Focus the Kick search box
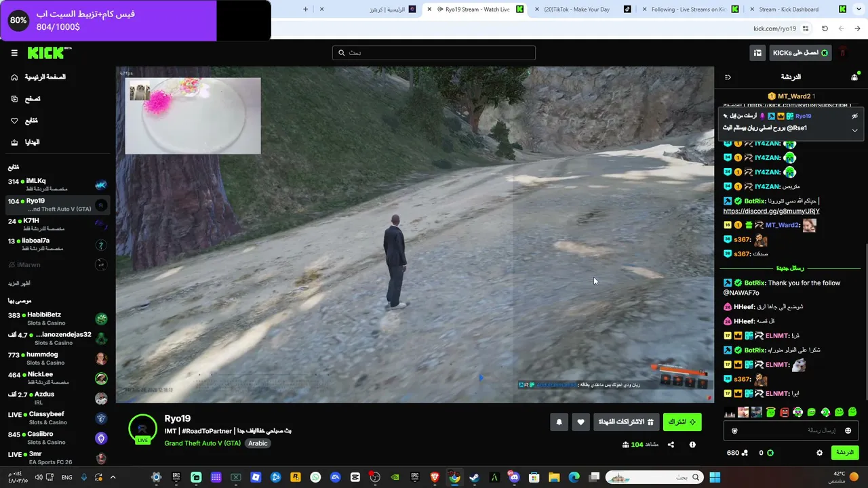Image resolution: width=868 pixels, height=488 pixels. coord(434,53)
